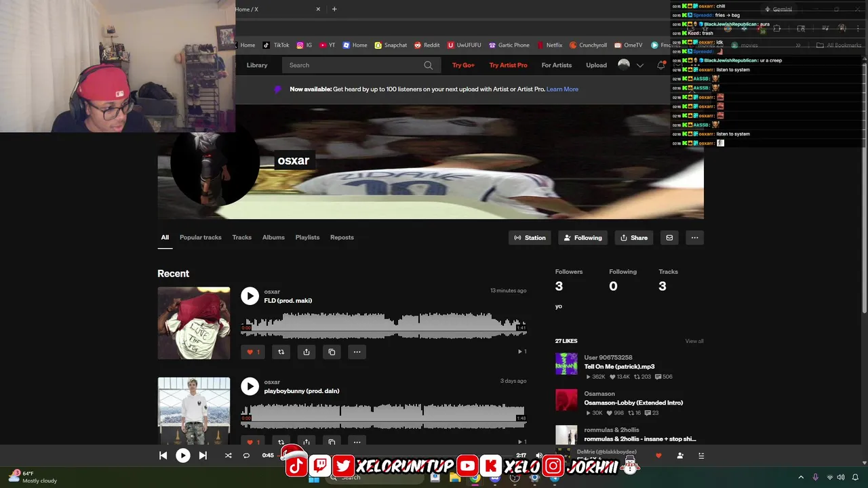Play the playboybunny (prod. daln) track
Viewport: 868px width, 488px height.
(250, 386)
